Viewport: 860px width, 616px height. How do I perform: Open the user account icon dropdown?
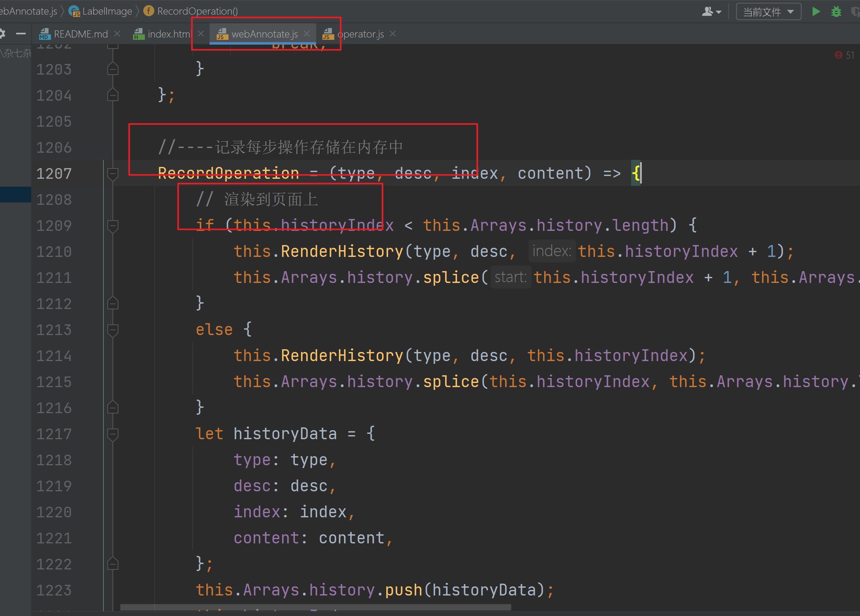tap(712, 11)
